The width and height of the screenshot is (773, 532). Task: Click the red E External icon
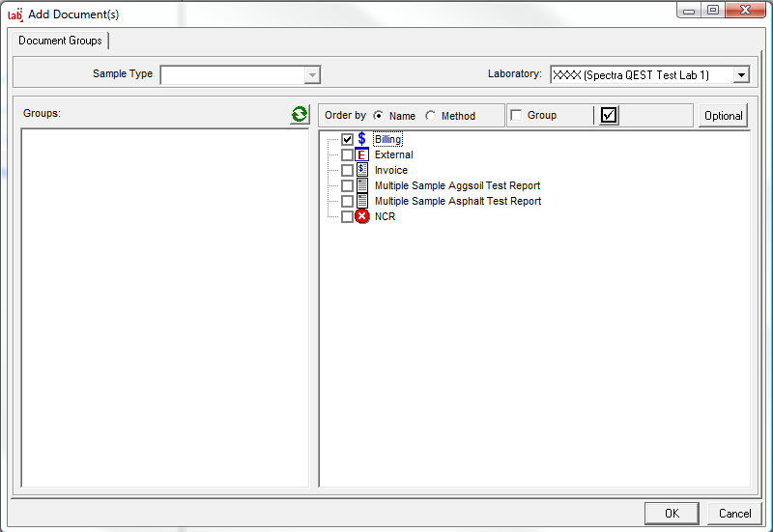pos(362,154)
